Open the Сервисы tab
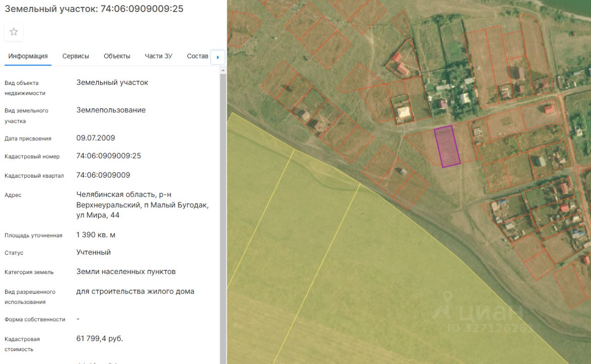This screenshot has width=591, height=364. tap(76, 56)
